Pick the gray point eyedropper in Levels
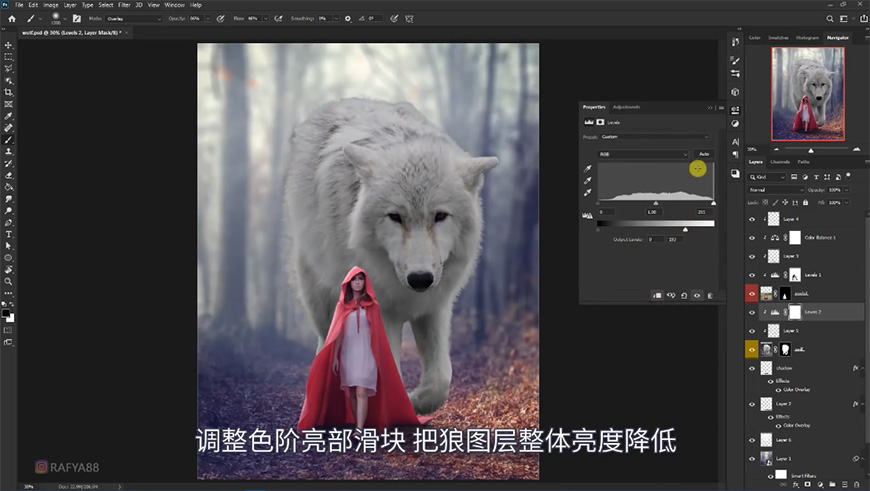This screenshot has height=491, width=870. tap(588, 180)
